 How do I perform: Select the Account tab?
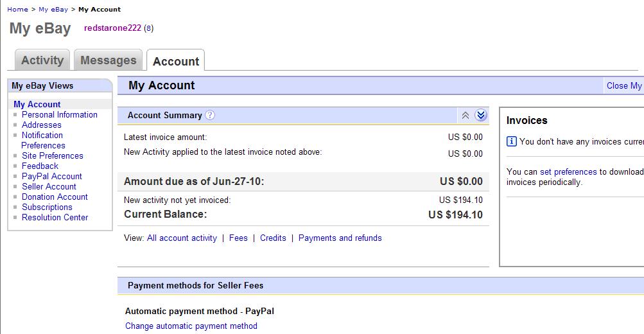[176, 61]
